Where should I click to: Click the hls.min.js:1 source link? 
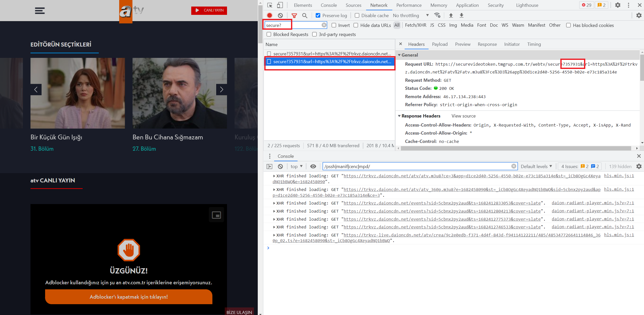click(x=619, y=176)
